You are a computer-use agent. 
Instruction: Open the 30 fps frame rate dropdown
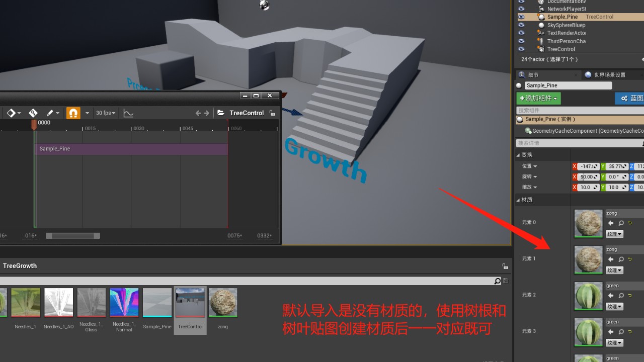pos(106,113)
